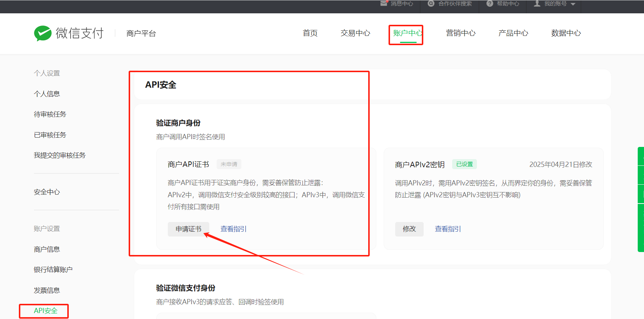Click the WeChat Pay green logo icon
644x319 pixels.
43,33
